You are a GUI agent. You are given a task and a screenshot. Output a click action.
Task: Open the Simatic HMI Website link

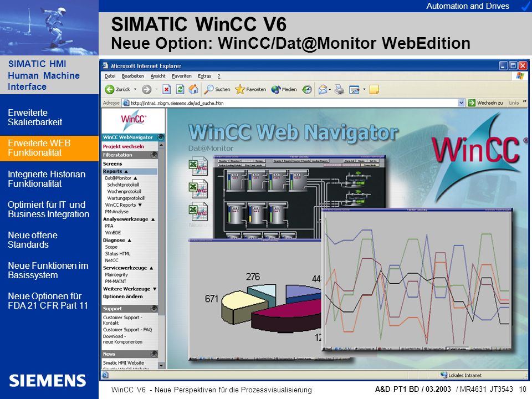point(124,362)
